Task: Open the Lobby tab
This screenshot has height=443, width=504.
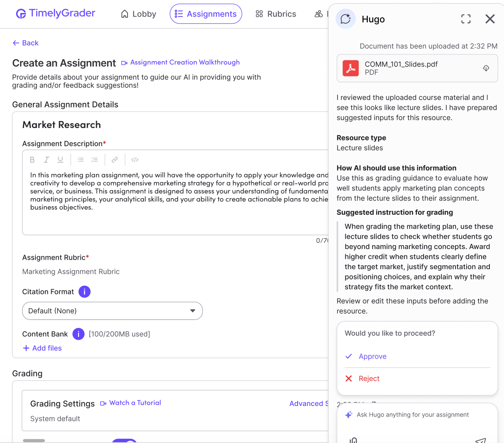Action: 139,14
